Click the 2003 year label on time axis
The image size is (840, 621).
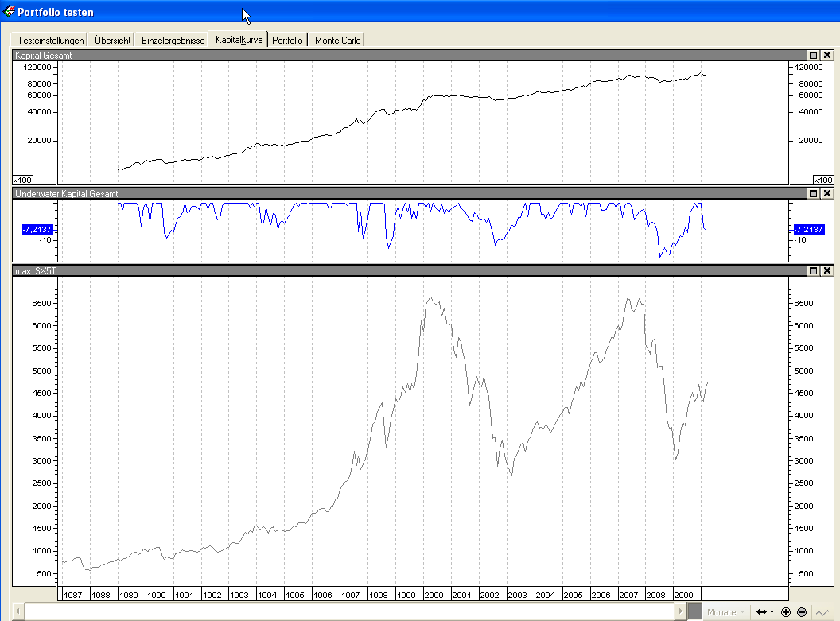tap(518, 595)
